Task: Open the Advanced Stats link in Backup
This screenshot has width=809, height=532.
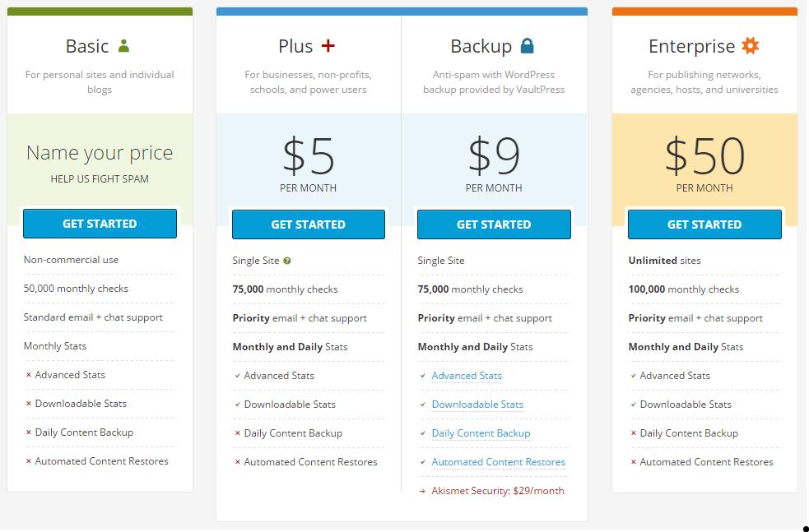Action: tap(467, 376)
